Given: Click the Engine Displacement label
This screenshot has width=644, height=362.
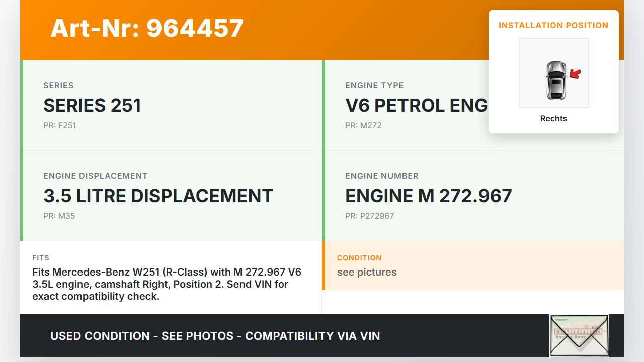Looking at the screenshot, I should click(x=96, y=176).
